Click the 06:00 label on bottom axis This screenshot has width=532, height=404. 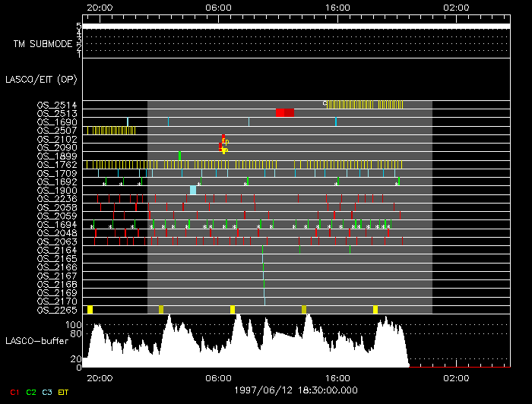[x=219, y=378]
